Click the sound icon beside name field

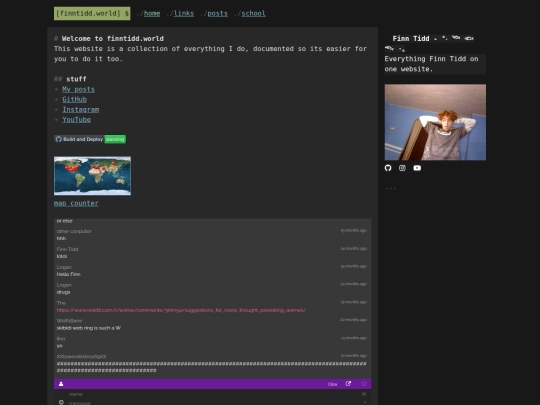pos(364,394)
